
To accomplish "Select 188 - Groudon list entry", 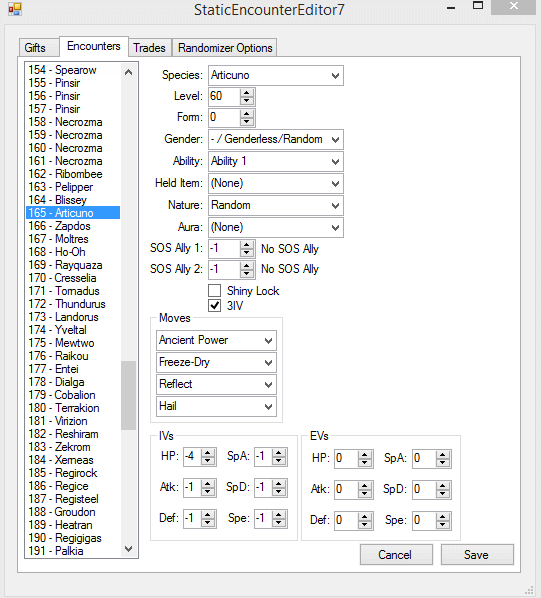I will [73, 512].
